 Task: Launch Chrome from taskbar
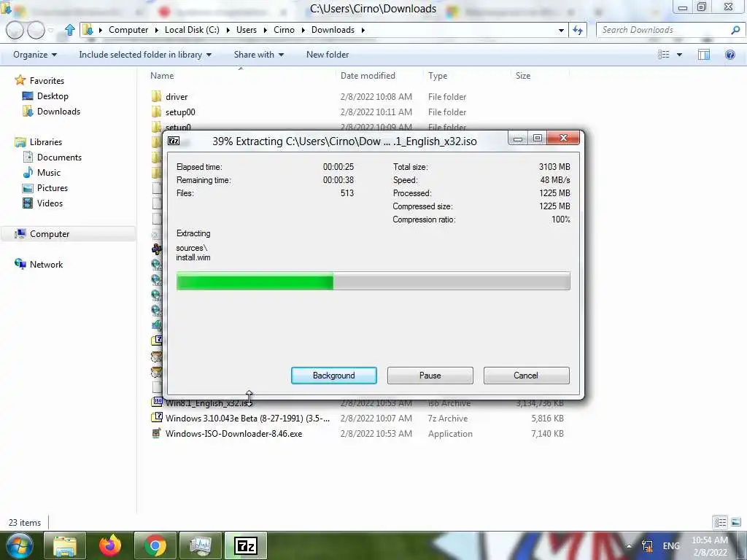coord(155,545)
